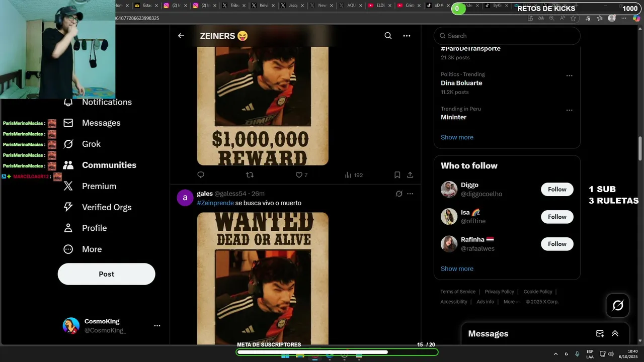Open options for Dina Boluarte trend
This screenshot has width=644, height=362.
pos(569,76)
